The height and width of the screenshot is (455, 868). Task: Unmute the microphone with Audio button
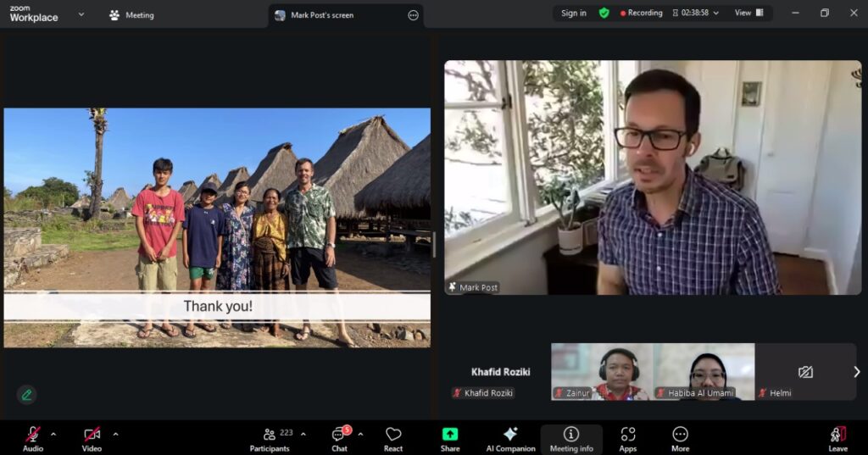(33, 438)
